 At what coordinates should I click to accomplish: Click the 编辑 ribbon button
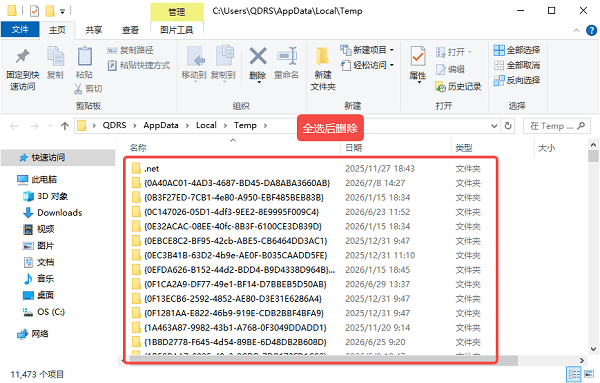coord(450,69)
